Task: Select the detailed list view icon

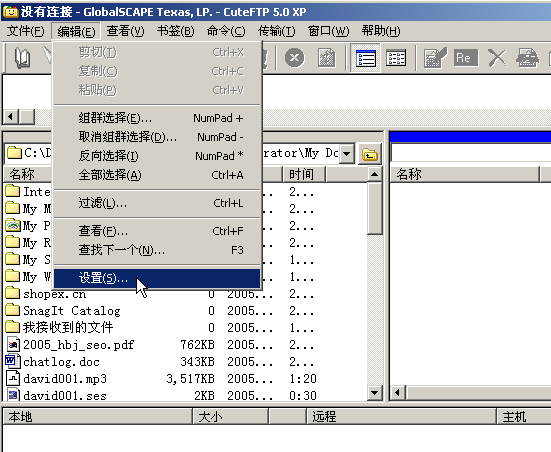Action: coord(365,58)
